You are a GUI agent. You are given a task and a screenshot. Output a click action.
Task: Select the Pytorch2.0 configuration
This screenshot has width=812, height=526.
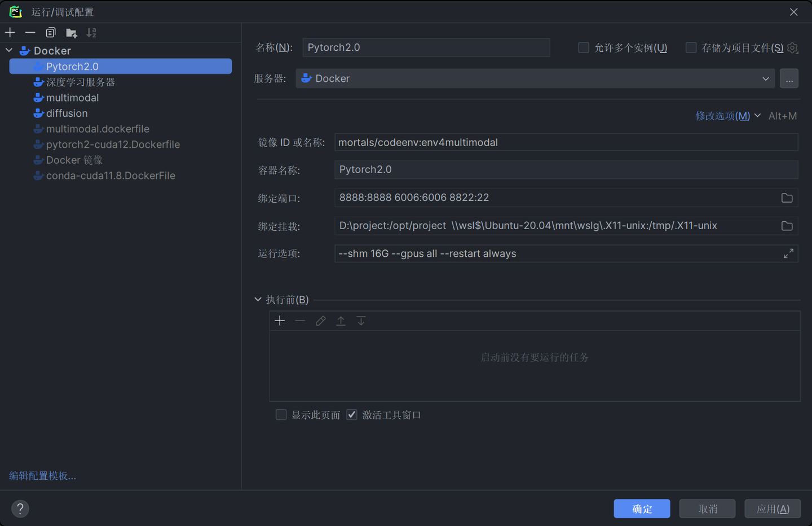pyautogui.click(x=120, y=67)
